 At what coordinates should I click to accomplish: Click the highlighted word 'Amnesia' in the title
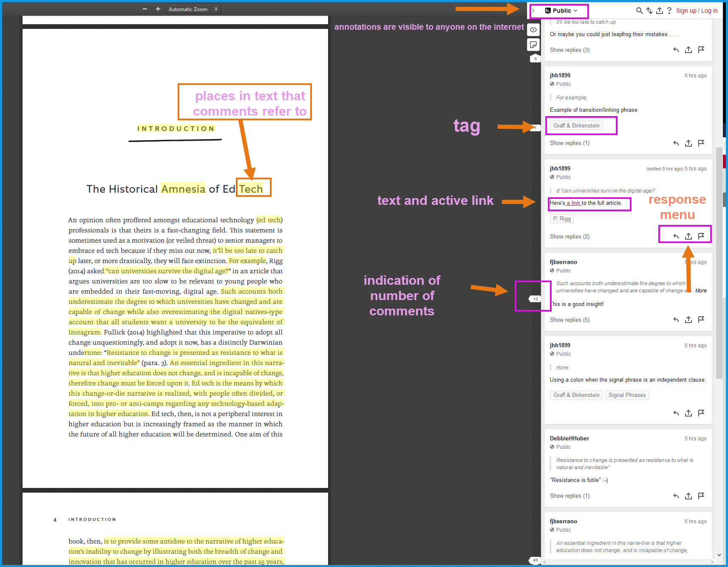tap(183, 189)
